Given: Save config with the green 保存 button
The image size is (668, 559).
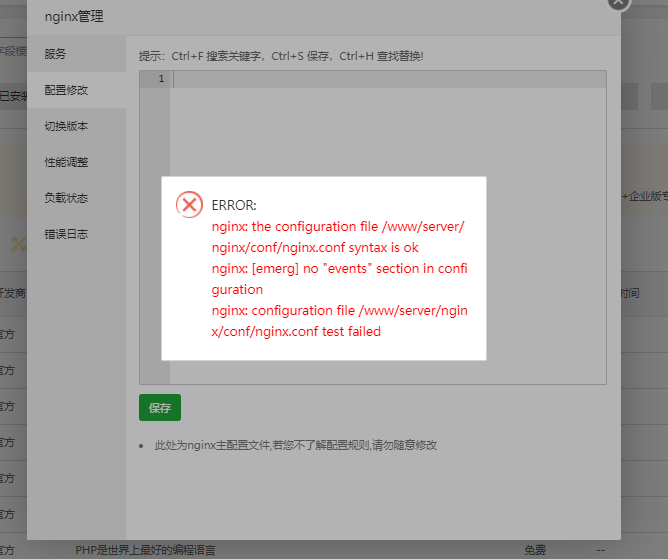Looking at the screenshot, I should 160,408.
